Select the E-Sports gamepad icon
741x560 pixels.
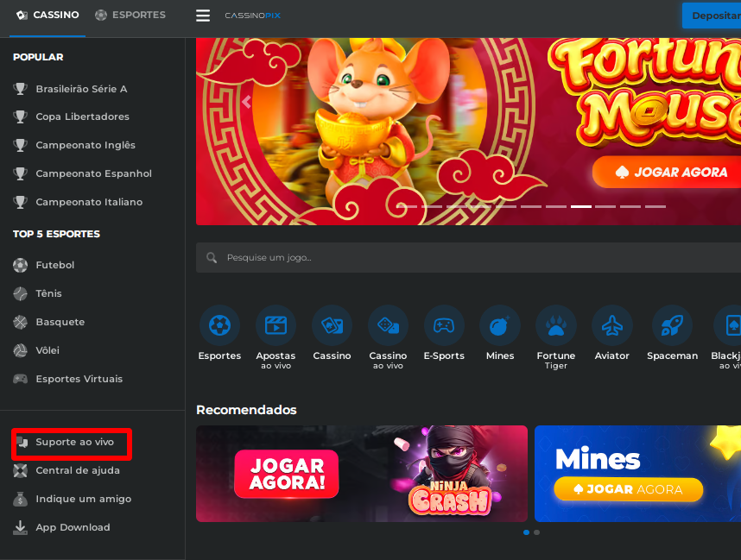pyautogui.click(x=444, y=325)
